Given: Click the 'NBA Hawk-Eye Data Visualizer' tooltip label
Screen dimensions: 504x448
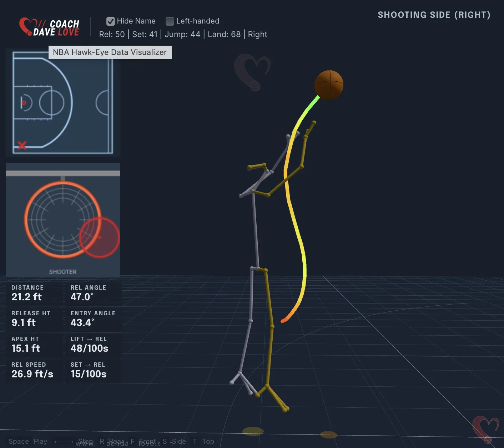Looking at the screenshot, I should 110,52.
